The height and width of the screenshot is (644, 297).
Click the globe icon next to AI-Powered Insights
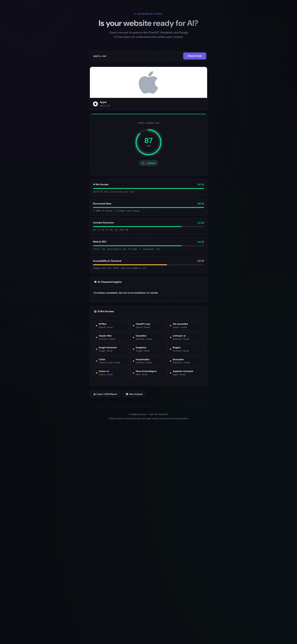pyautogui.click(x=95, y=282)
